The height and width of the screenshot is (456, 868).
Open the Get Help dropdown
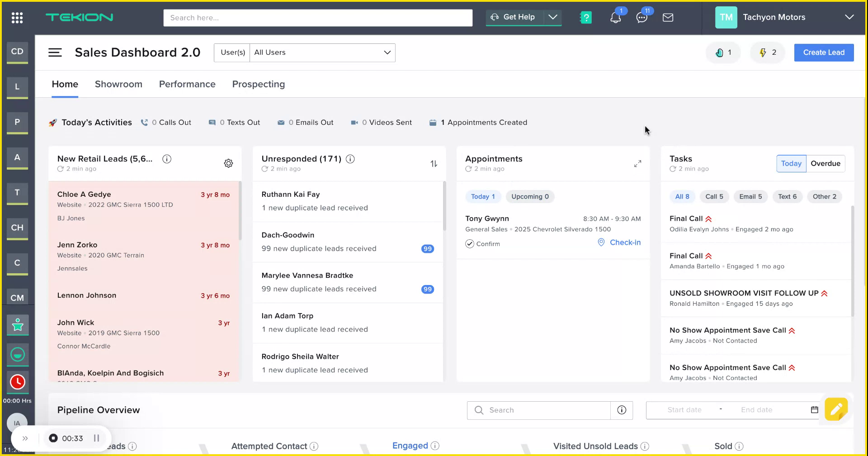(x=552, y=17)
